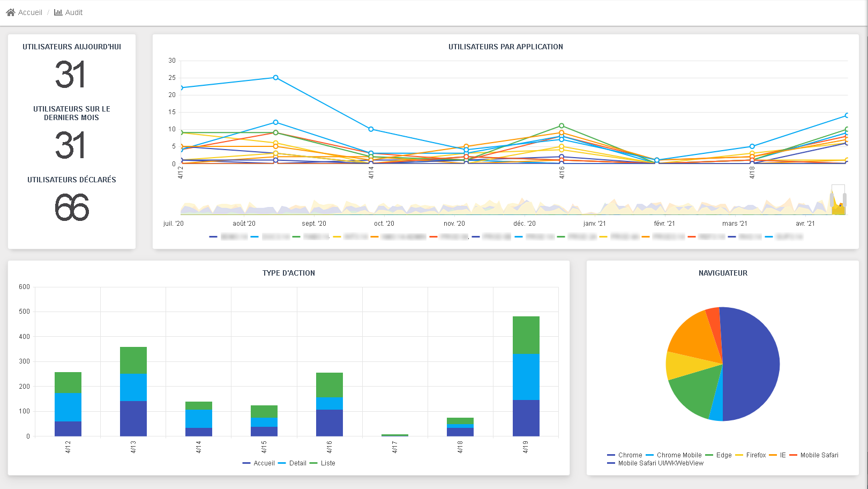The width and height of the screenshot is (868, 489).
Task: Click janv. '21 on the timeline navigator
Action: pyautogui.click(x=594, y=224)
